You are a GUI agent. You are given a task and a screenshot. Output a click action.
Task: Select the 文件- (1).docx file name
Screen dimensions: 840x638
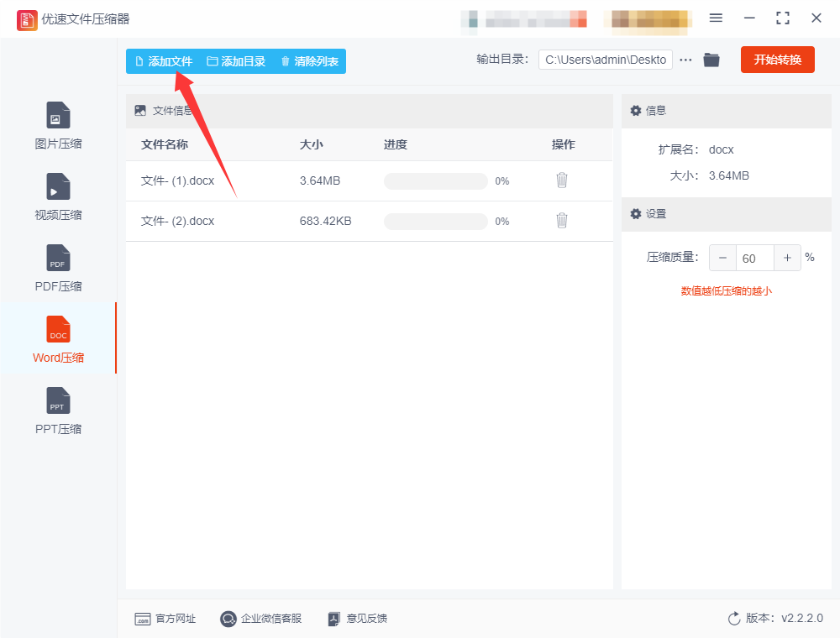[x=177, y=181]
